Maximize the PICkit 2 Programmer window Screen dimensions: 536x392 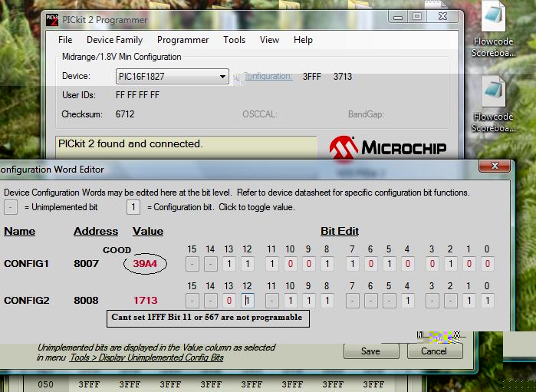click(417, 17)
